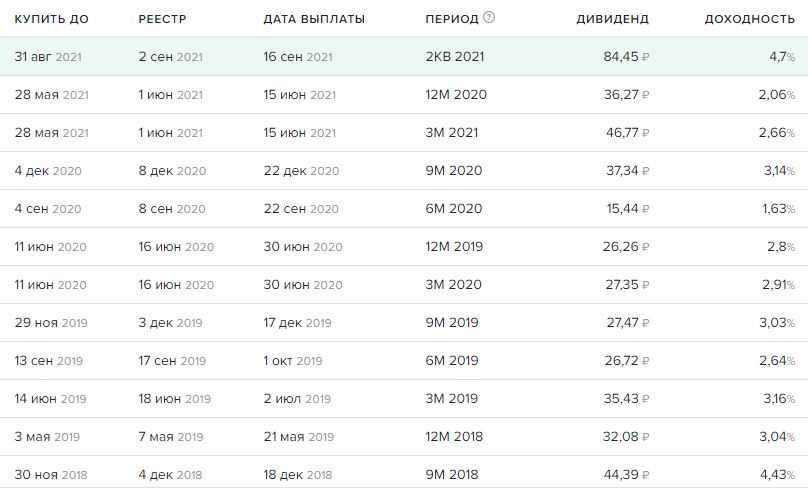808x488 pixels.
Task: Click the 3 дек 2019 registry date
Action: tap(170, 323)
